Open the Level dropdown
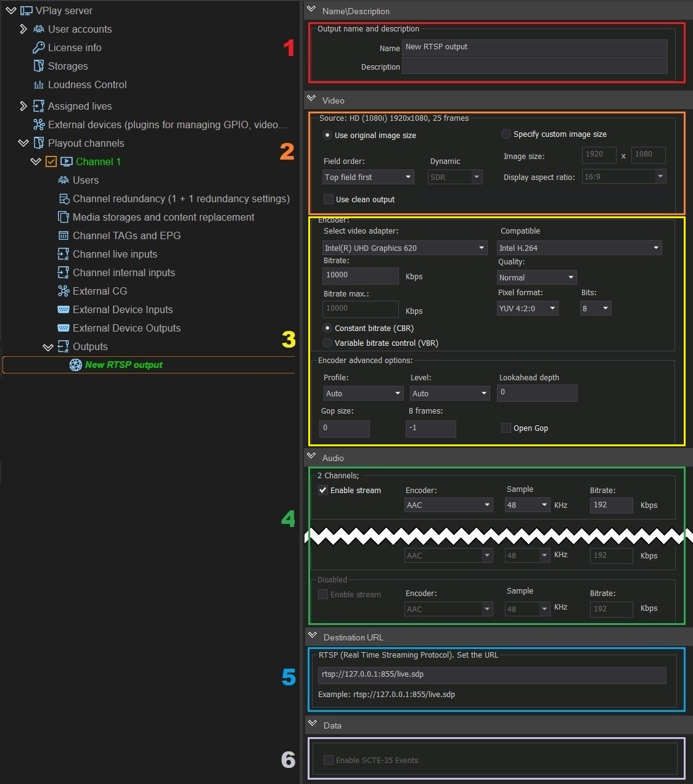This screenshot has height=784, width=693. [x=450, y=393]
